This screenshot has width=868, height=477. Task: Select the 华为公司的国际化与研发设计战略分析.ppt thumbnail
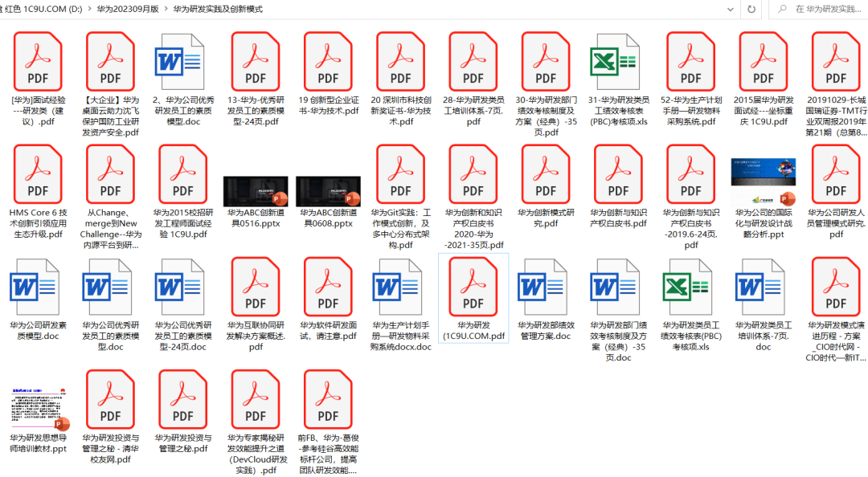[x=764, y=182]
